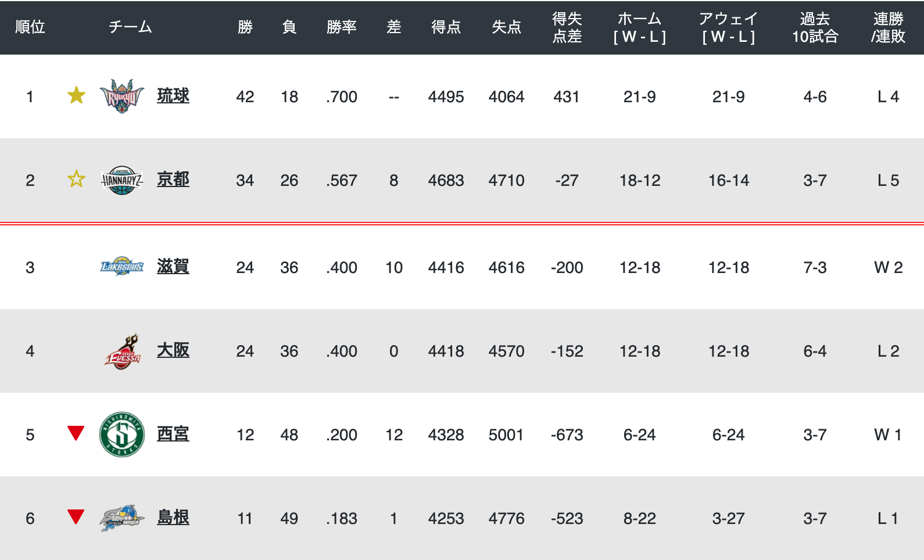Open the 大阪 team link
The height and width of the screenshot is (560, 924).
click(173, 350)
